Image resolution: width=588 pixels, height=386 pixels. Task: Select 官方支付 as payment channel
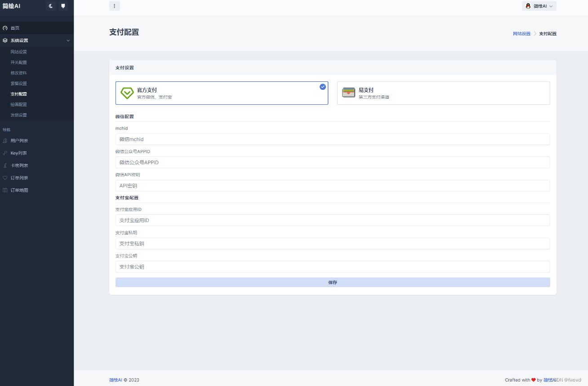coord(222,93)
